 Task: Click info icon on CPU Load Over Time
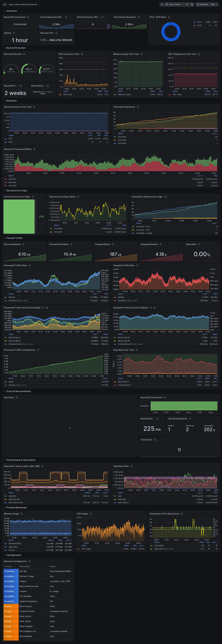tap(82, 54)
